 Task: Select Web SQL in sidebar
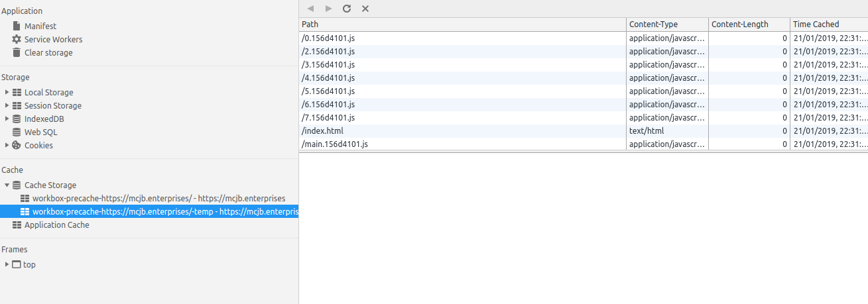click(x=41, y=132)
